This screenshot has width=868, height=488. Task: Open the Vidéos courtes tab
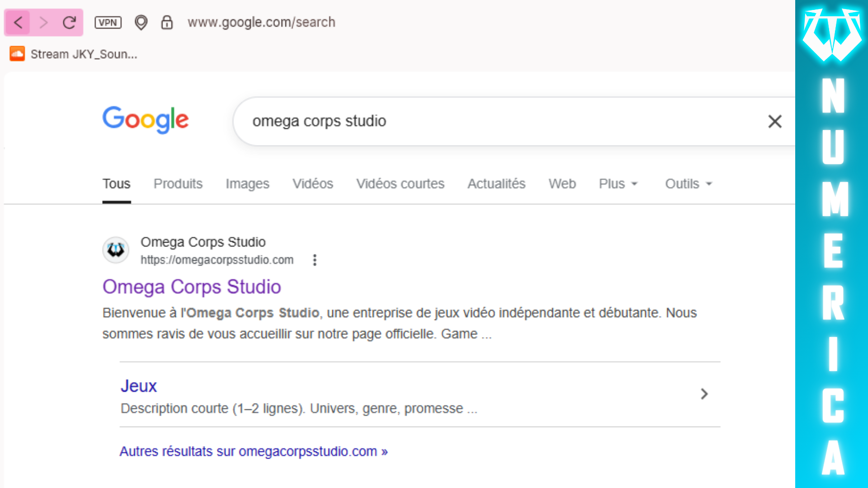(x=401, y=184)
